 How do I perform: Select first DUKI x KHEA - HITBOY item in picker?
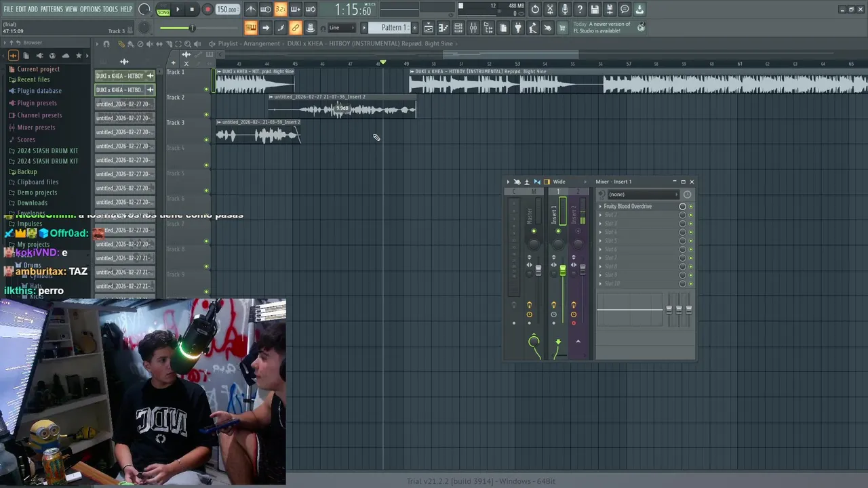pyautogui.click(x=125, y=76)
